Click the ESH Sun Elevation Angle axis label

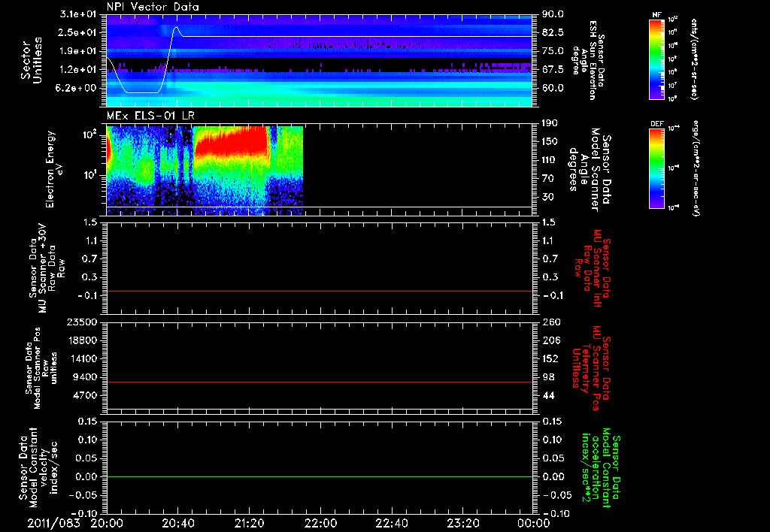click(x=589, y=60)
